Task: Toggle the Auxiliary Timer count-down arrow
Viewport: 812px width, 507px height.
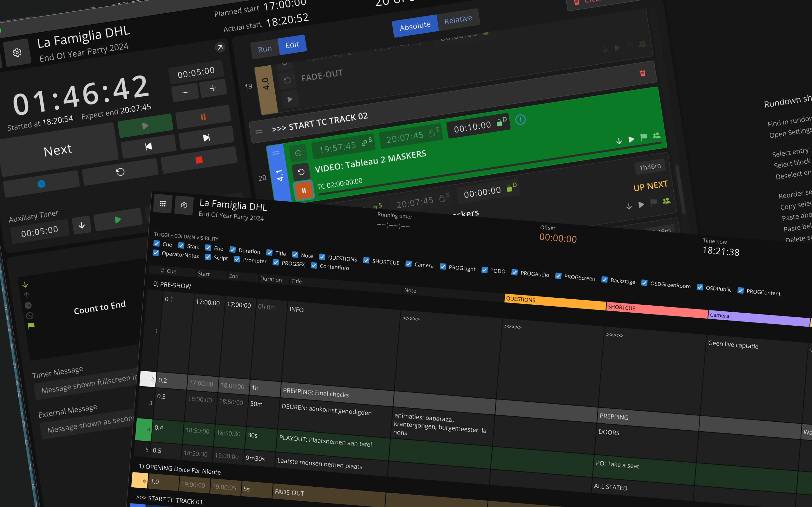Action: click(x=82, y=225)
